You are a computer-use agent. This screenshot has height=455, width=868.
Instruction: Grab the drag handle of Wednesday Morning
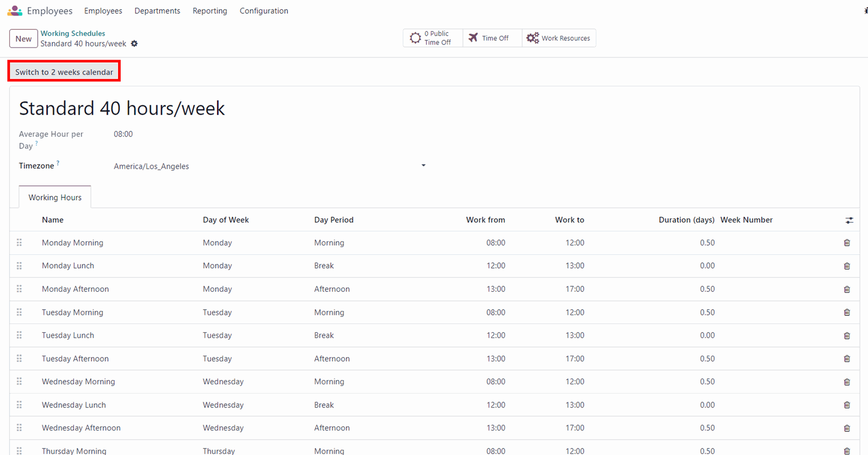point(19,381)
